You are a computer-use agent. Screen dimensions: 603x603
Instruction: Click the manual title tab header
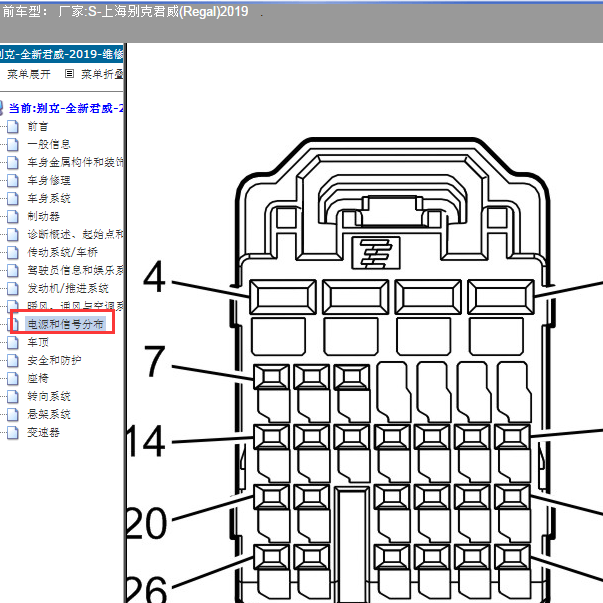click(62, 54)
